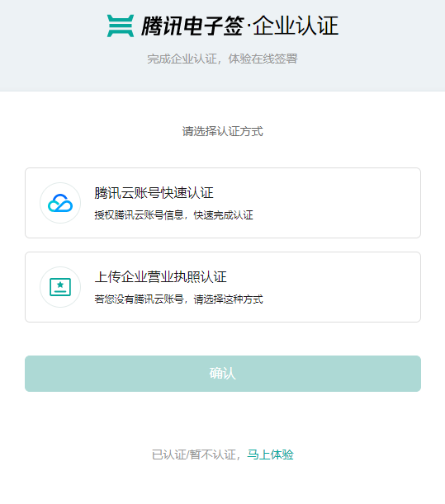
Task: Click the business license certificate icon
Action: click(60, 287)
